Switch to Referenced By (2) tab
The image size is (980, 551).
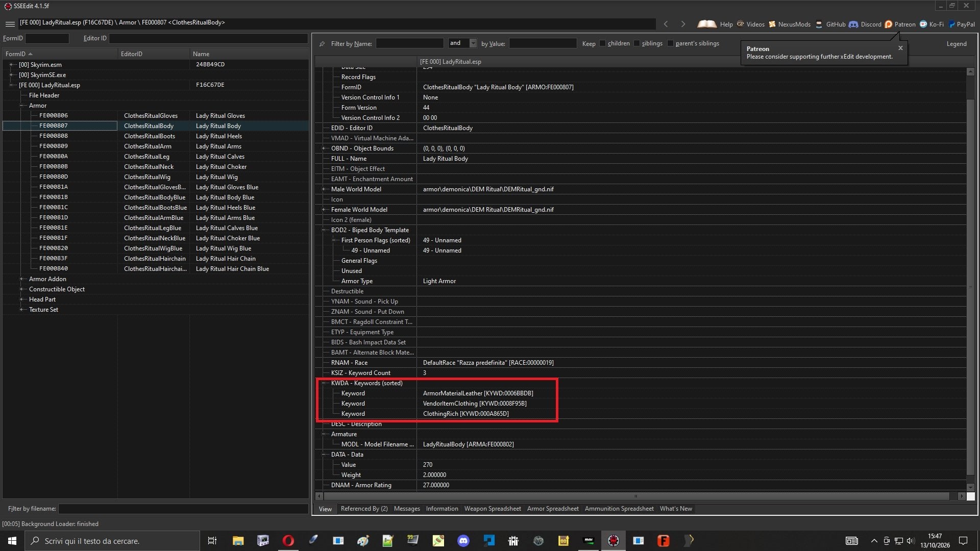tap(364, 509)
